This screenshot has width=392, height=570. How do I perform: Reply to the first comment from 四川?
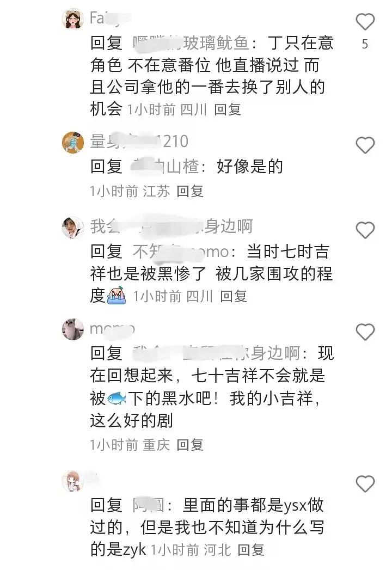(227, 109)
